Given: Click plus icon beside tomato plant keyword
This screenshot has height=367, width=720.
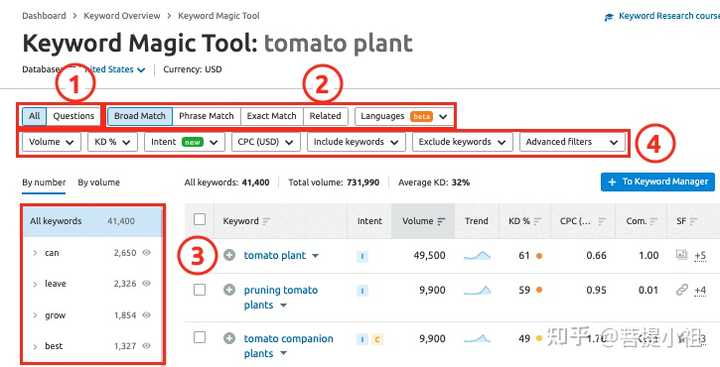Looking at the screenshot, I should click(229, 255).
